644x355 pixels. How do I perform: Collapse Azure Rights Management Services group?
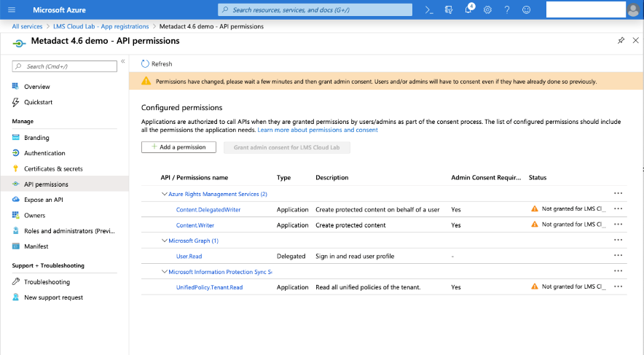coord(165,194)
